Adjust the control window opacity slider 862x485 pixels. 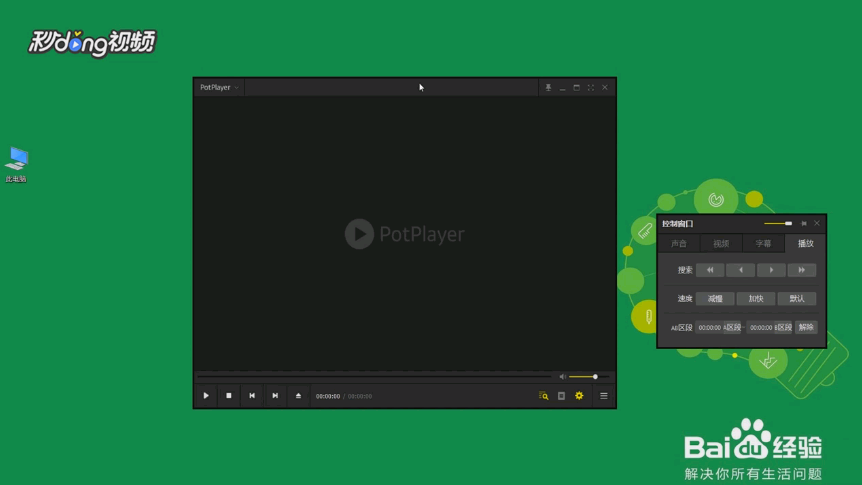tap(778, 223)
